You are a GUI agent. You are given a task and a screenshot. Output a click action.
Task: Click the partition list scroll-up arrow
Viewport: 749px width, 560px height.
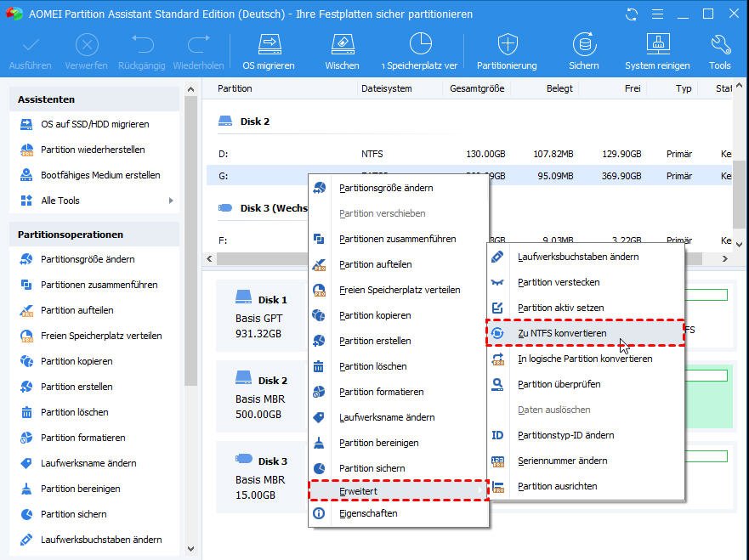pyautogui.click(x=739, y=86)
